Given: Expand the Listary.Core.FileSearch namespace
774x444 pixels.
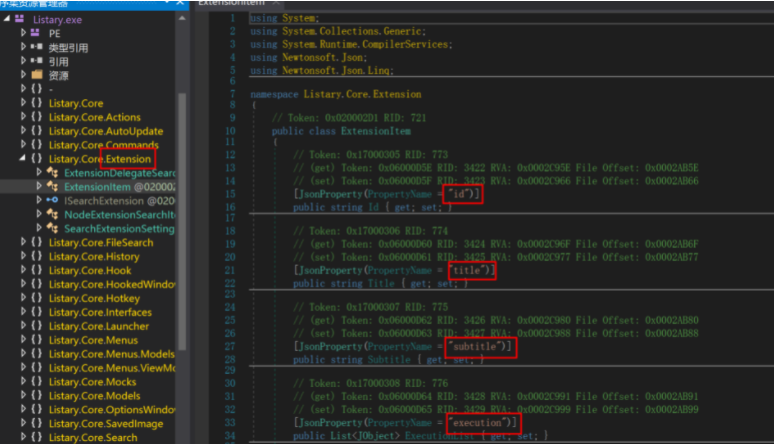Looking at the screenshot, I should tap(23, 243).
